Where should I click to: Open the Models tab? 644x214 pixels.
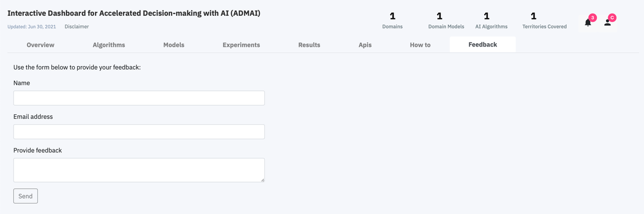[174, 45]
